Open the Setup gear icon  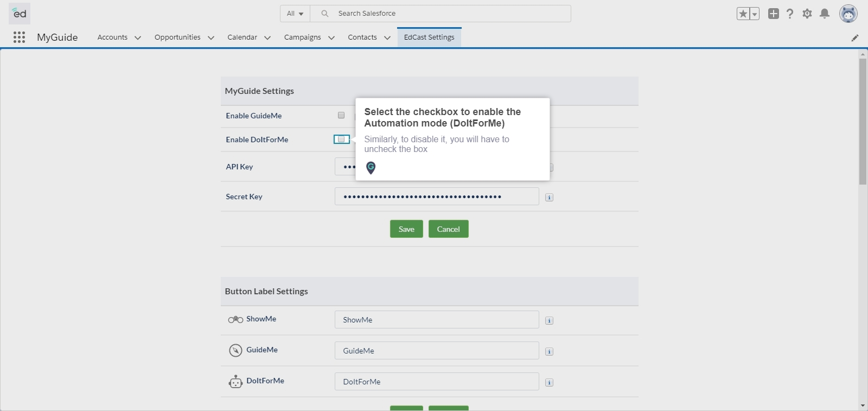coord(807,14)
